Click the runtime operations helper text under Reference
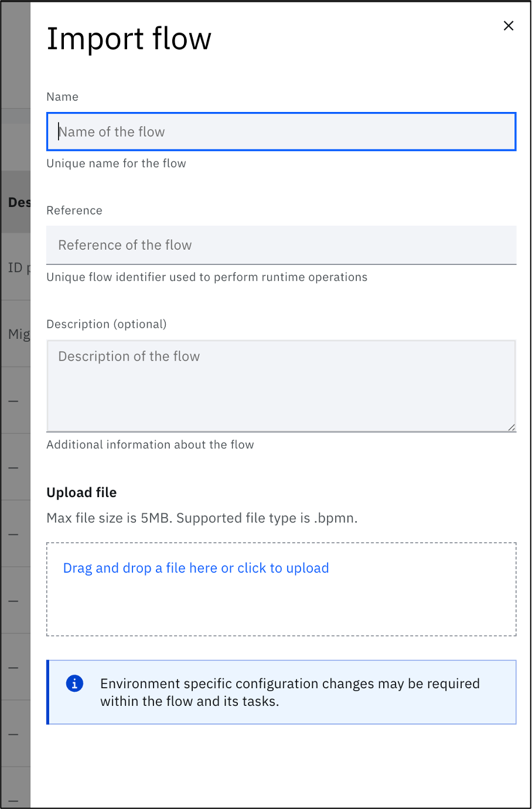Image resolution: width=532 pixels, height=809 pixels. tap(206, 277)
